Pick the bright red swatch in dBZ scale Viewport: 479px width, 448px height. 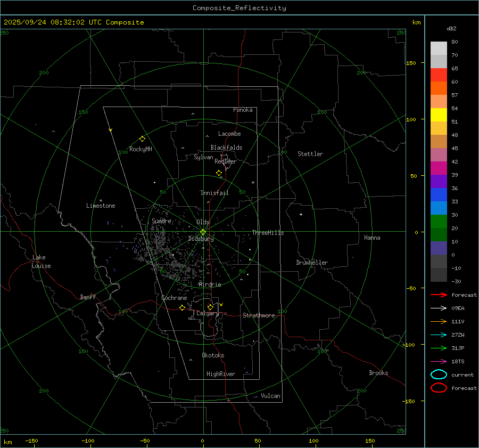[x=439, y=75]
